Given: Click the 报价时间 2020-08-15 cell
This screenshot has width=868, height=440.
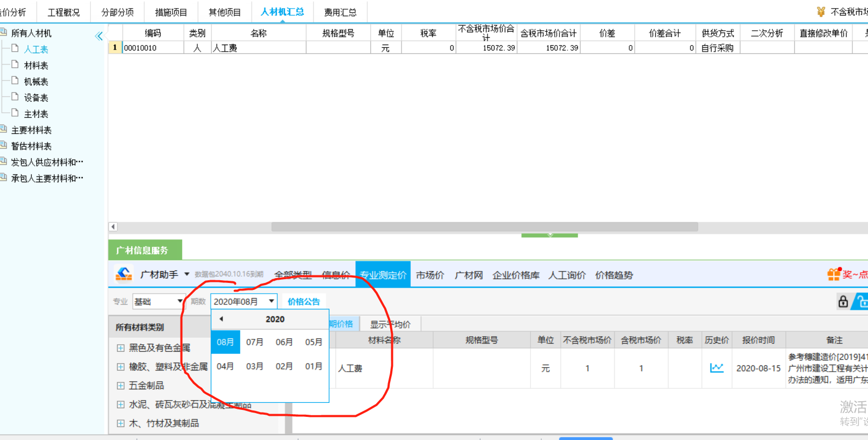Looking at the screenshot, I should (x=758, y=368).
